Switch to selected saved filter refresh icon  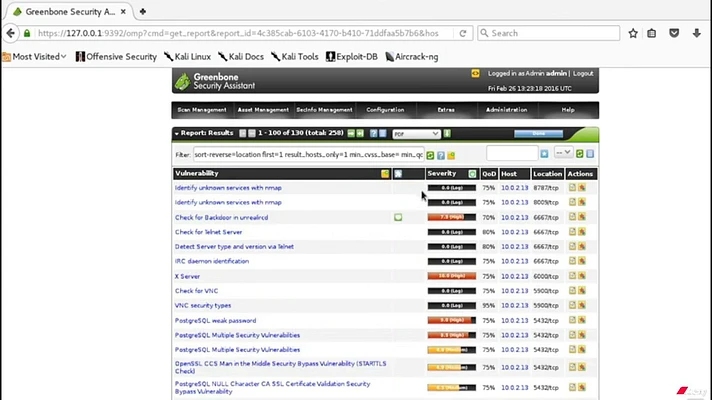click(580, 154)
